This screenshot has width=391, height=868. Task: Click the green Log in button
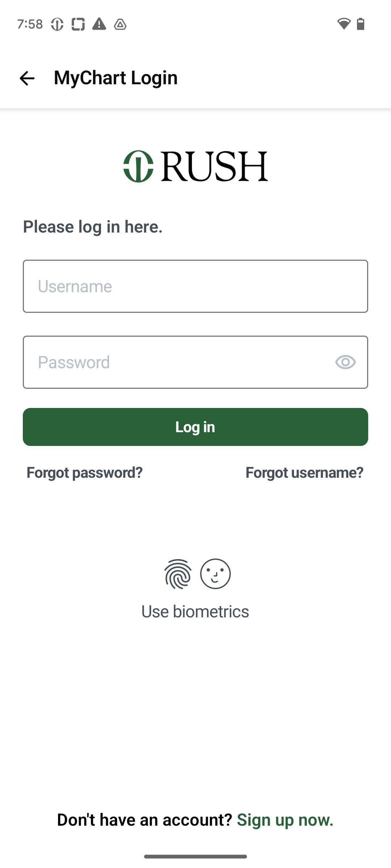click(195, 427)
